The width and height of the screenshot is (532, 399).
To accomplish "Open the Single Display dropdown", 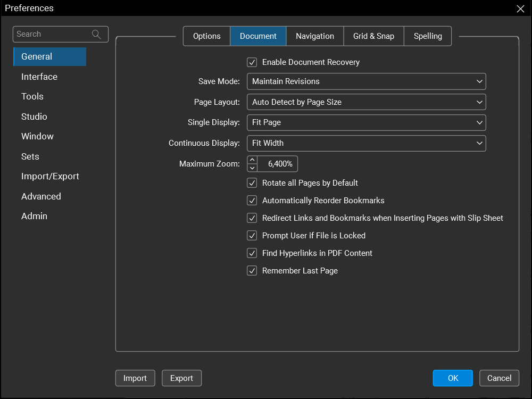I will 366,122.
